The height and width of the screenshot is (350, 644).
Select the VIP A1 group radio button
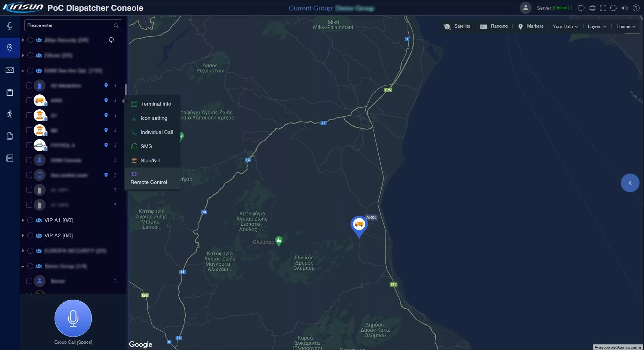pyautogui.click(x=30, y=220)
